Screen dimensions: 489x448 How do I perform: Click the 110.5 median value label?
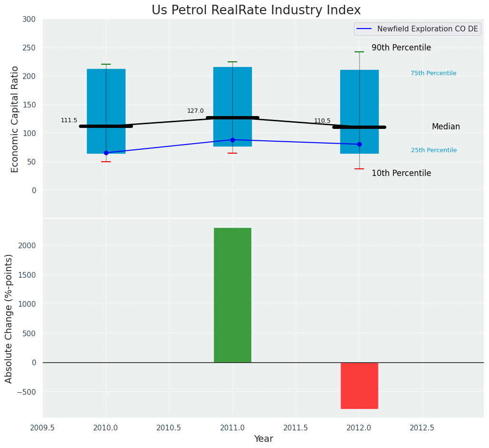[x=322, y=121]
